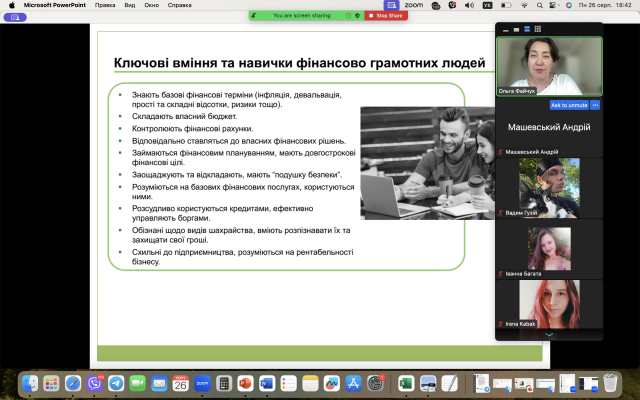Open the Wi-Fi menu icon
640x400 pixels.
[x=524, y=5]
